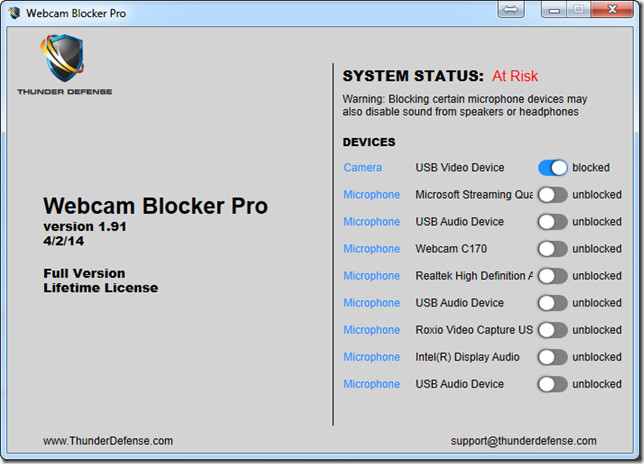Block the Webcam C170 microphone
644x464 pixels.
tap(553, 249)
